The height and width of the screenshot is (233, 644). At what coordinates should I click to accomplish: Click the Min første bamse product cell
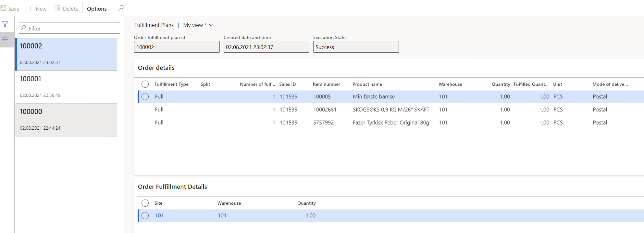tap(374, 97)
